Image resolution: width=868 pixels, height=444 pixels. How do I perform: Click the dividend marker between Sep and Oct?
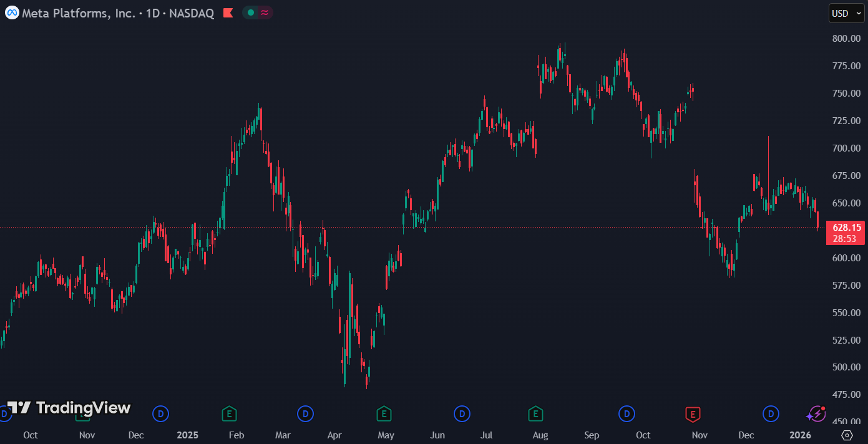coord(627,413)
